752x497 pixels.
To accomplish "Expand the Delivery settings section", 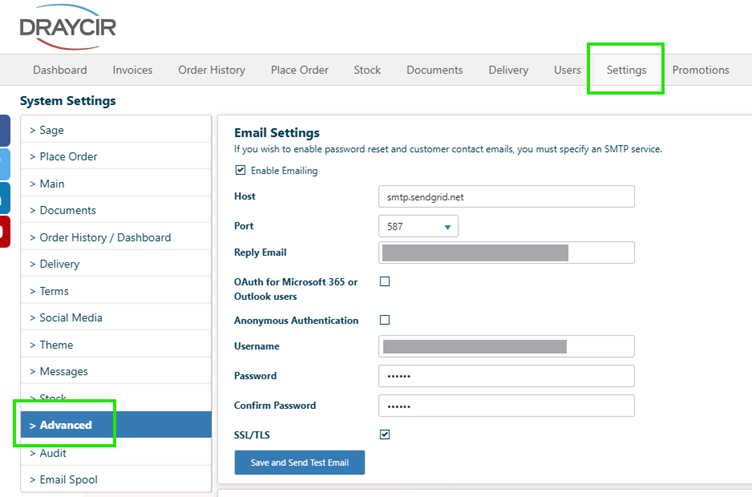I will coord(116,264).
